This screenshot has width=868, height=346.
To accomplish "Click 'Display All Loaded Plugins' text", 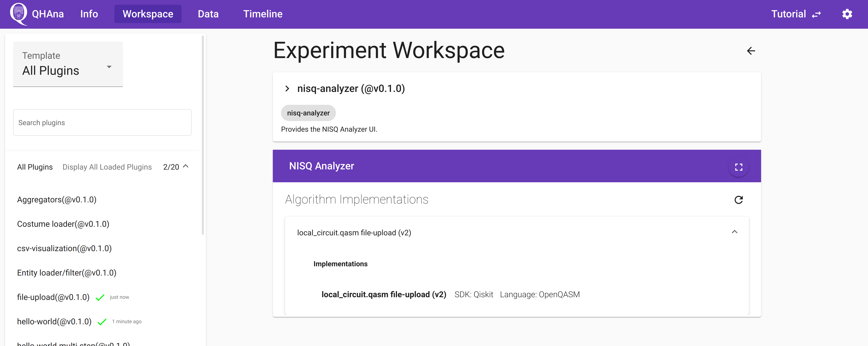I will 107,167.
